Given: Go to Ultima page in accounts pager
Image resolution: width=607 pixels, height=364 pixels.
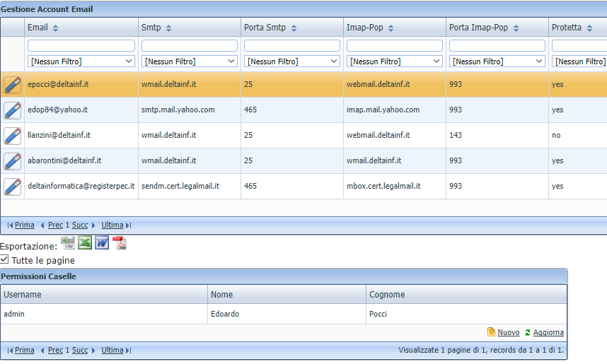Looking at the screenshot, I should click(112, 225).
